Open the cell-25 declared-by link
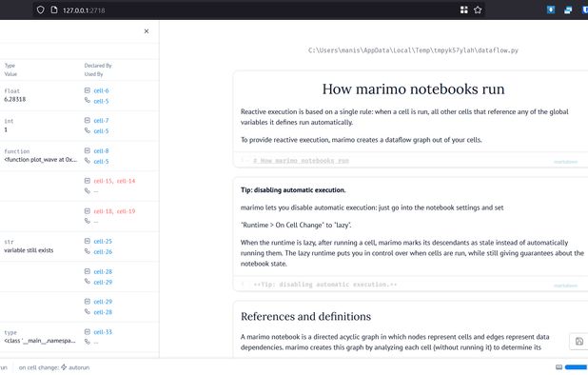Image resolution: width=588 pixels, height=375 pixels. pyautogui.click(x=103, y=242)
